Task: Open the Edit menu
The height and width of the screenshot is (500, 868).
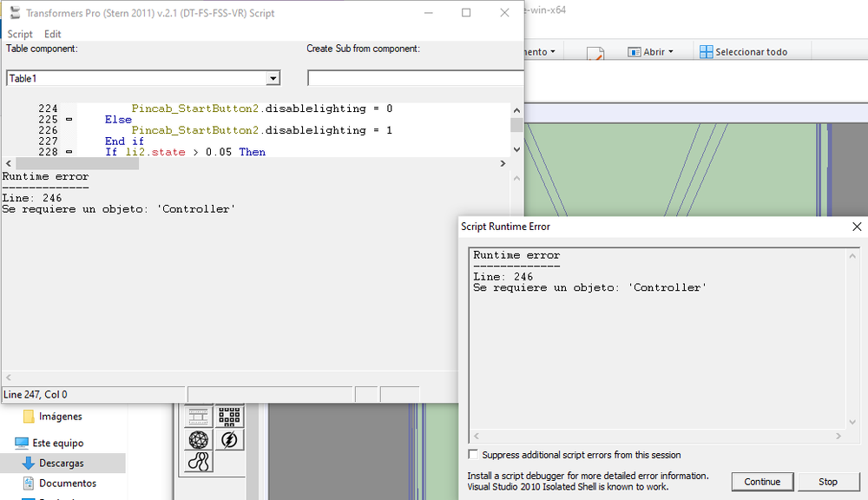Action: tap(53, 34)
